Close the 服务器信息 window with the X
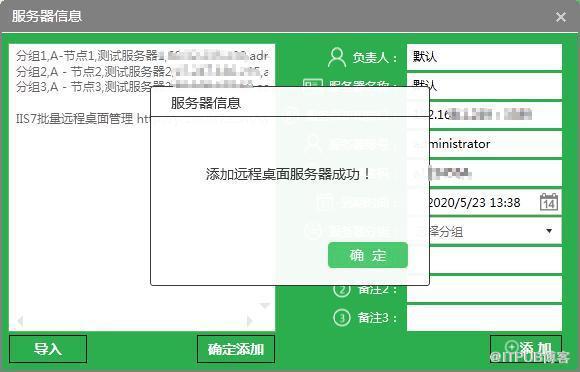Image resolution: width=580 pixels, height=372 pixels. point(561,17)
